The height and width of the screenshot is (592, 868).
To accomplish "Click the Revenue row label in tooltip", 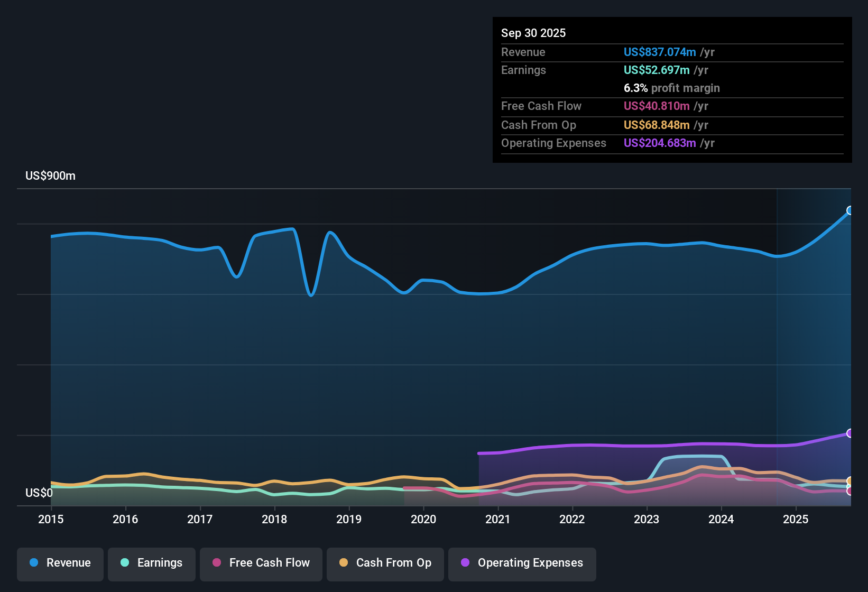I will 523,52.
